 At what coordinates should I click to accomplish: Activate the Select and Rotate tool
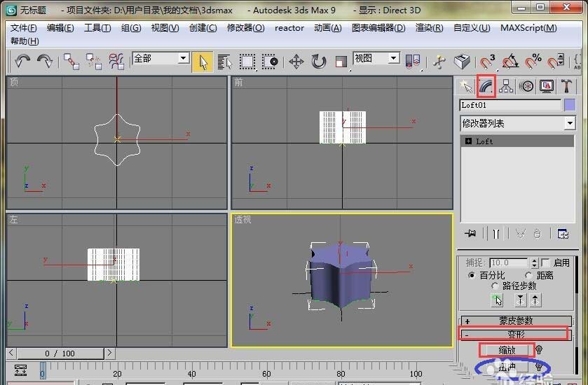tap(319, 62)
